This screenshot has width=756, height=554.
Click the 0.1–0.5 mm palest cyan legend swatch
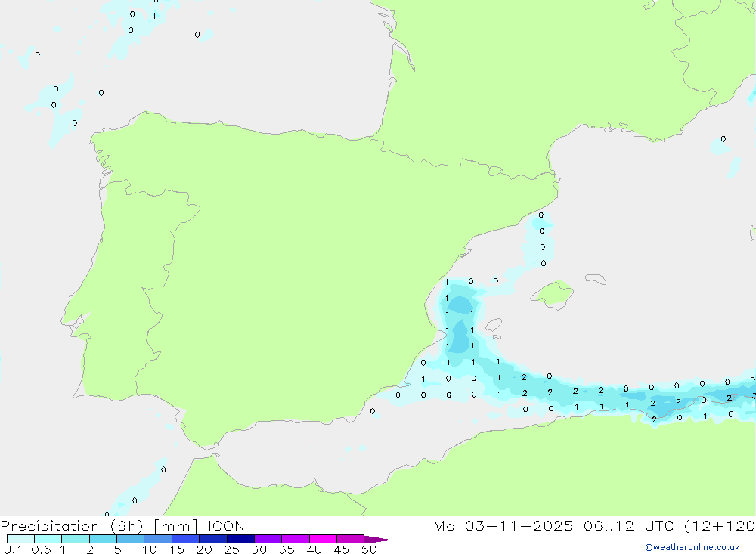pyautogui.click(x=20, y=539)
